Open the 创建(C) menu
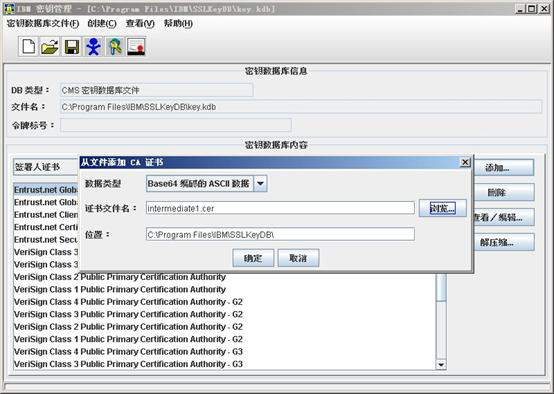The height and width of the screenshot is (394, 554). tap(102, 24)
